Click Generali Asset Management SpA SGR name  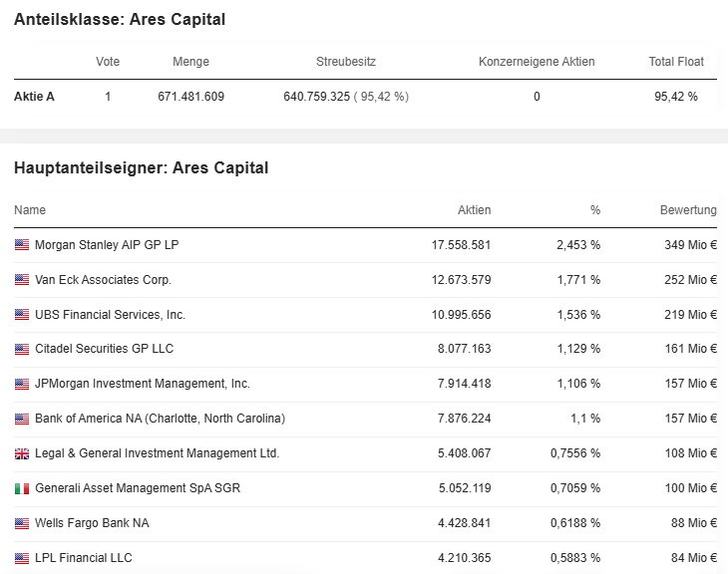pyautogui.click(x=137, y=488)
